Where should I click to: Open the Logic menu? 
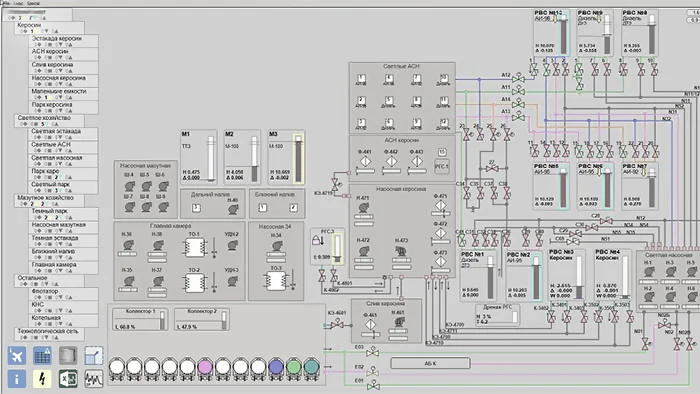point(18,3)
